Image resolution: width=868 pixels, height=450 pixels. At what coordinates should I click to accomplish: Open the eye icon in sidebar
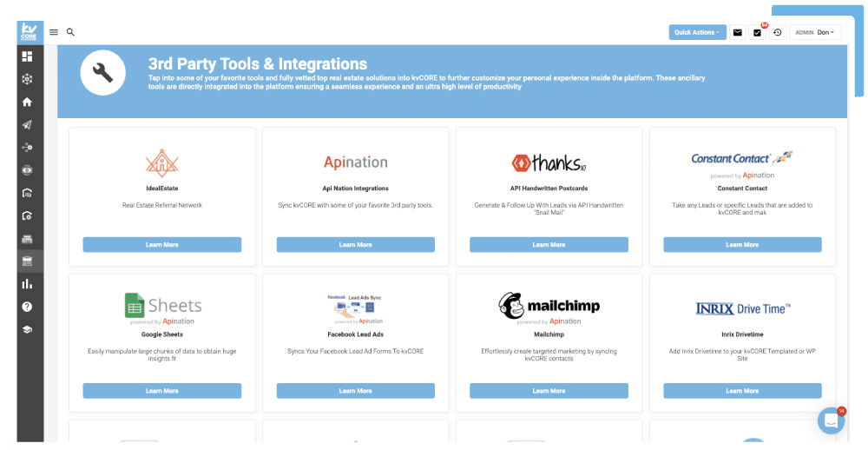pyautogui.click(x=27, y=170)
